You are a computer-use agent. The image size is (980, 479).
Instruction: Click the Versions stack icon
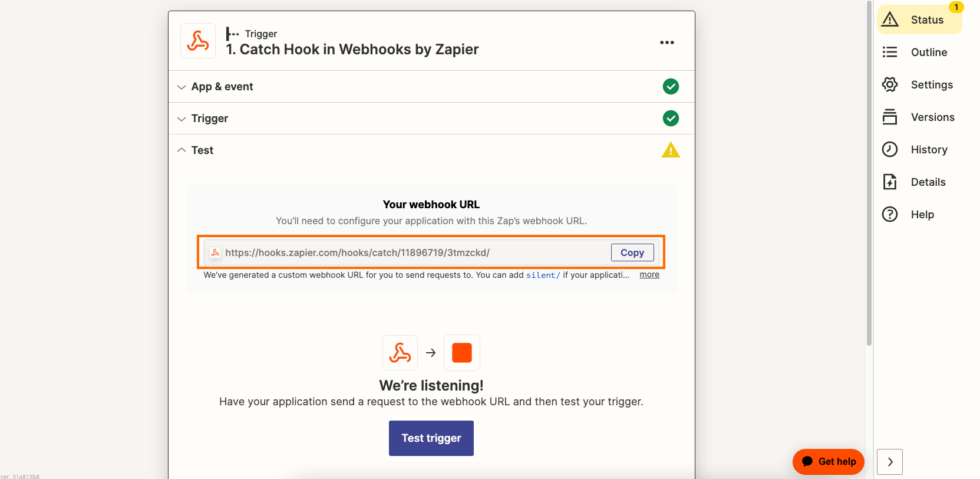pyautogui.click(x=890, y=117)
